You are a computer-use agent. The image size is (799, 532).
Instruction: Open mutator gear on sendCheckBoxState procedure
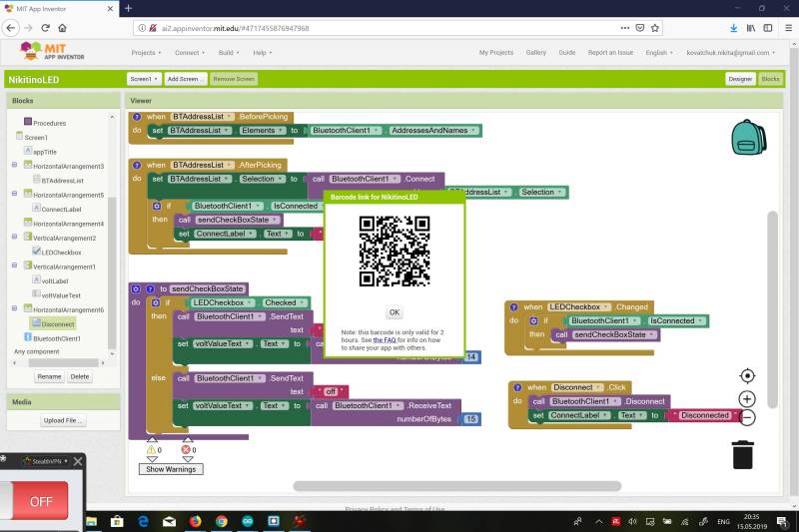coord(136,288)
